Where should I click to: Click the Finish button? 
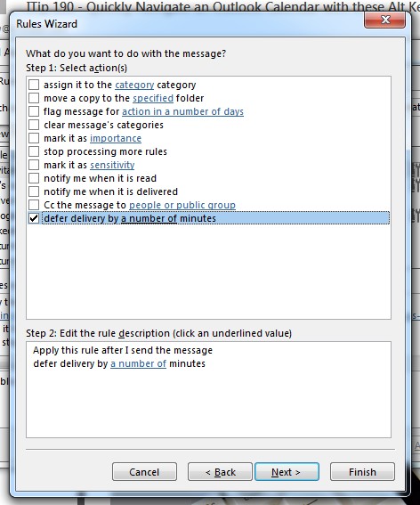coord(362,472)
